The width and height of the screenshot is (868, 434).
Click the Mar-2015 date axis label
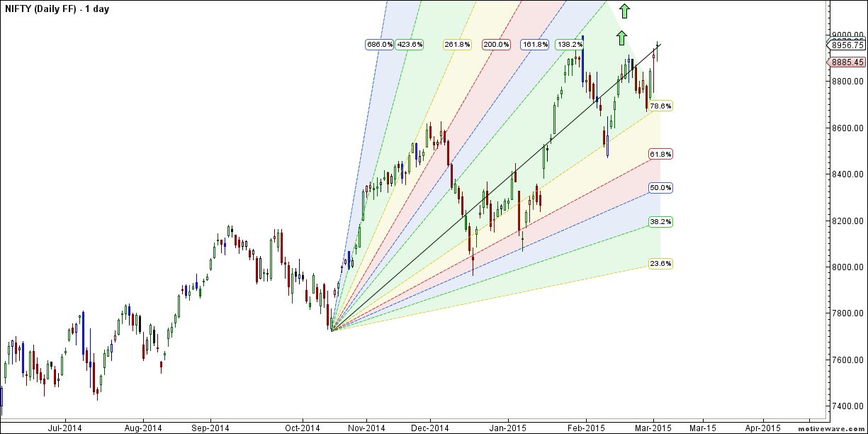pos(654,428)
